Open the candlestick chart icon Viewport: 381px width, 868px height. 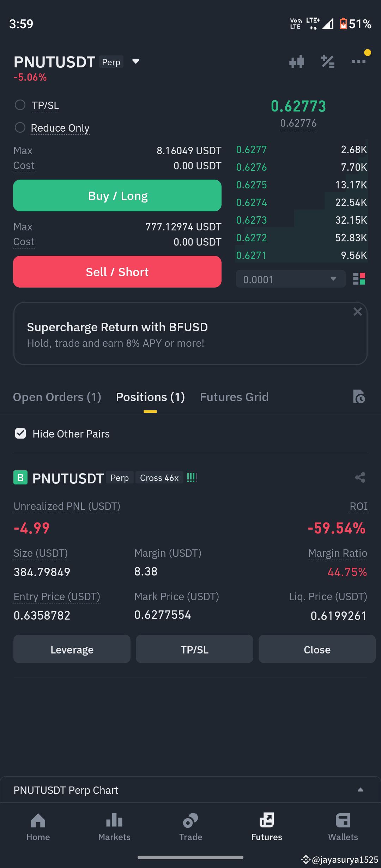click(297, 62)
